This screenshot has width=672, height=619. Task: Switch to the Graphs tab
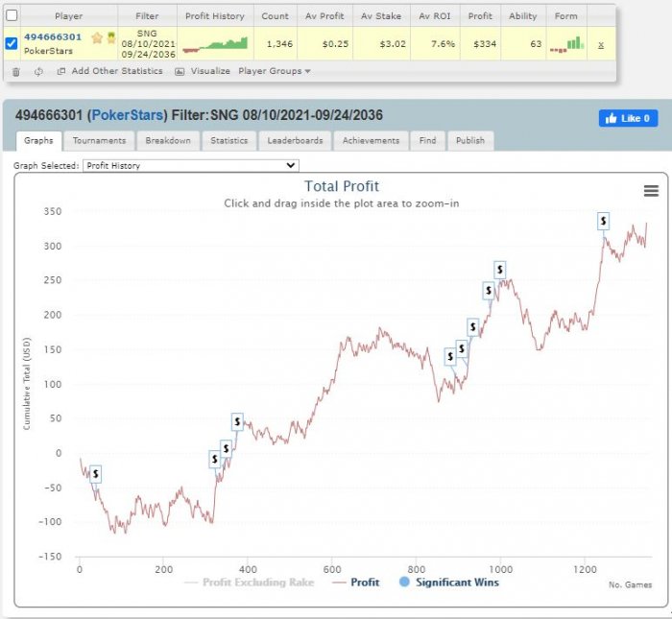(38, 140)
